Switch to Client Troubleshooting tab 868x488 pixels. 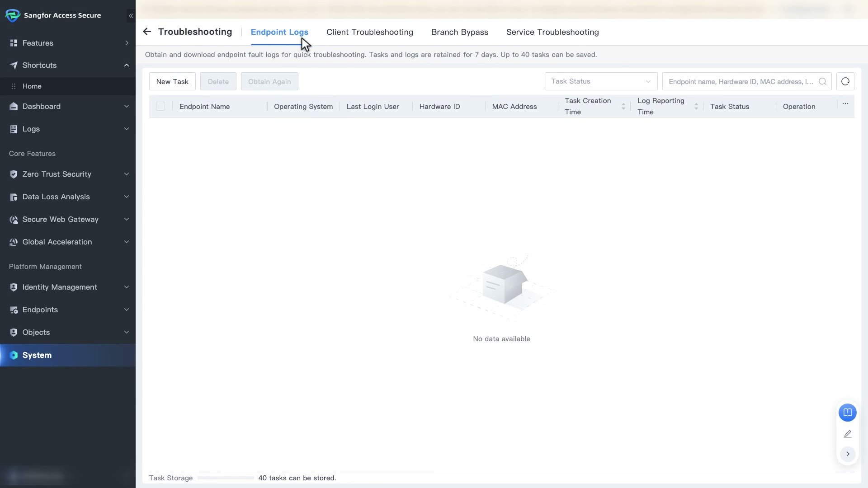click(369, 32)
